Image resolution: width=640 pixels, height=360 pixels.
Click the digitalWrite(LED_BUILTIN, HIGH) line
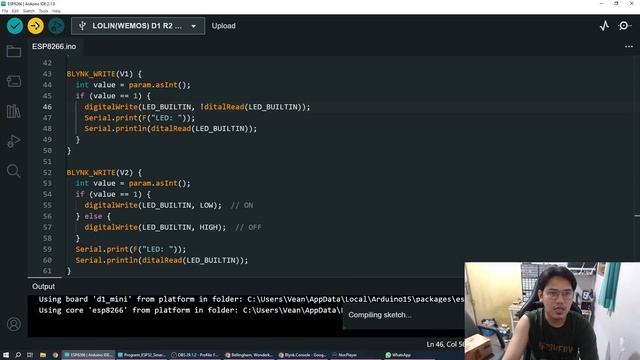[155, 227]
